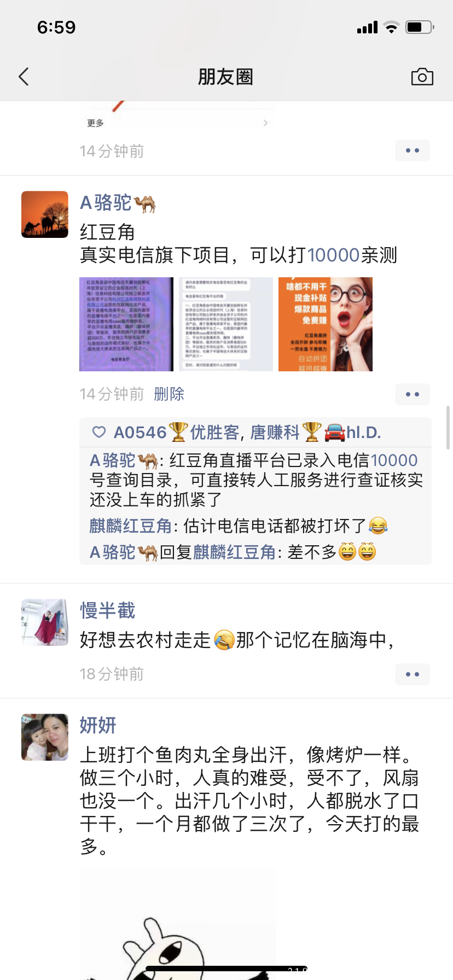Tap 10000 number link in post

pyautogui.click(x=333, y=255)
